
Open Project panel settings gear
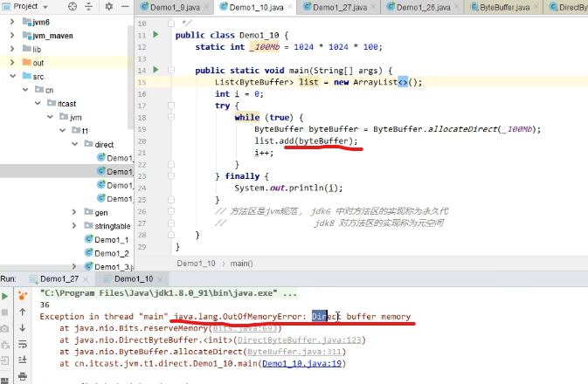pos(108,6)
